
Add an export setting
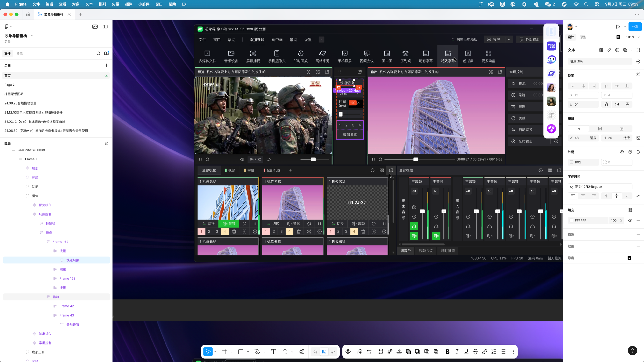(x=638, y=258)
